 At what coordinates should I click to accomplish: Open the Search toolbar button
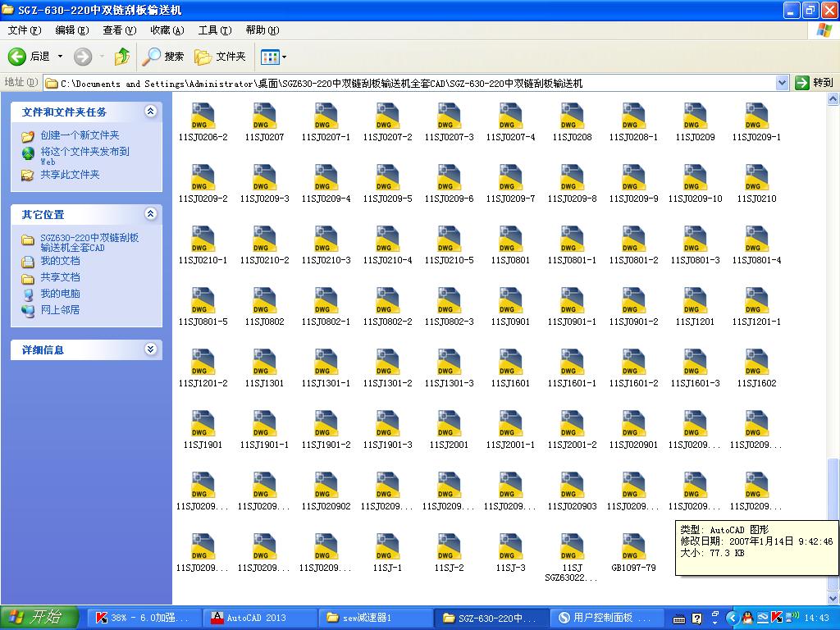click(x=163, y=57)
